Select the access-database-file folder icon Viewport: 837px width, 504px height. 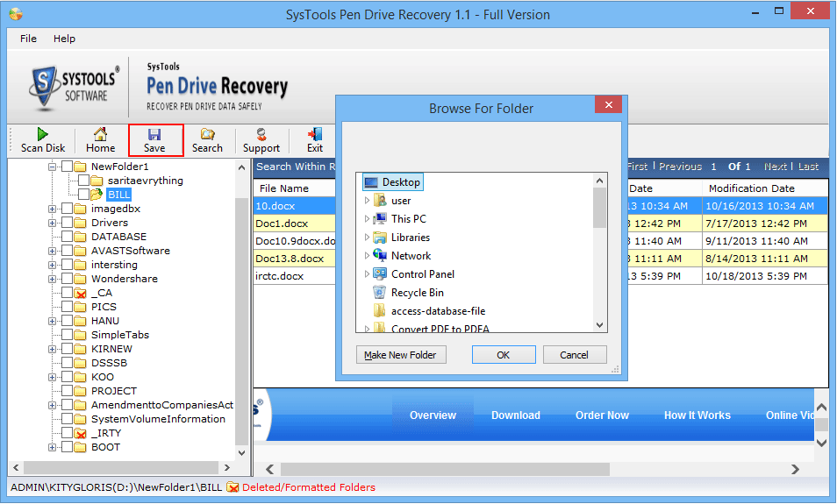(380, 311)
